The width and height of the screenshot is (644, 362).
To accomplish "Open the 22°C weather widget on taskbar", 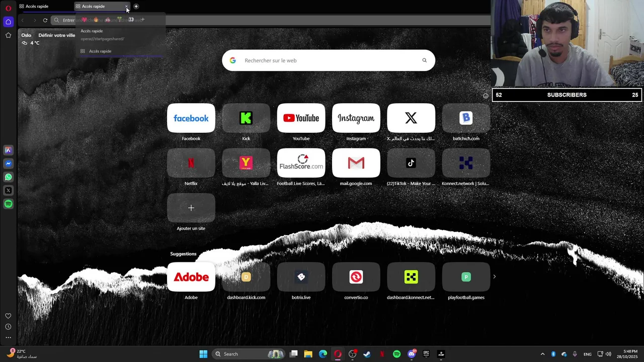I will tap(21, 354).
